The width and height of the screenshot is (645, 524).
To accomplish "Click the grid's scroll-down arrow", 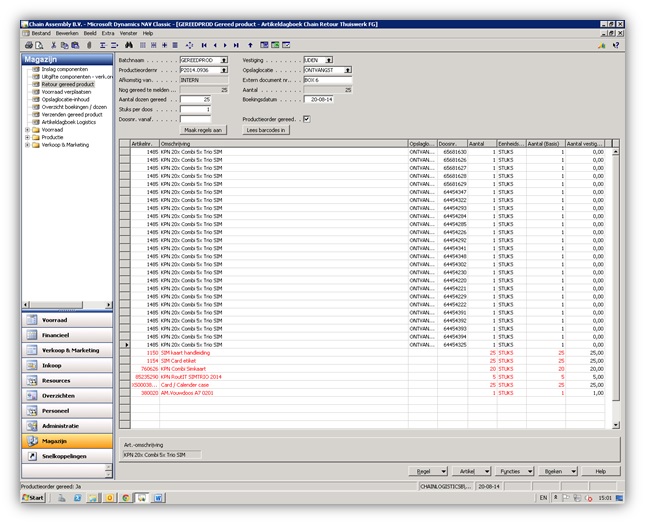I will [x=616, y=425].
